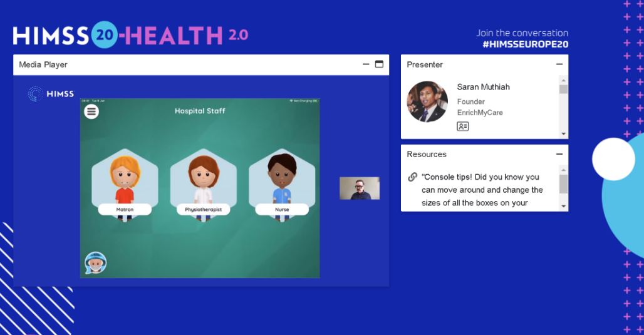Click the Nurse label button
Viewport: 644px width, 335px height.
tap(282, 209)
